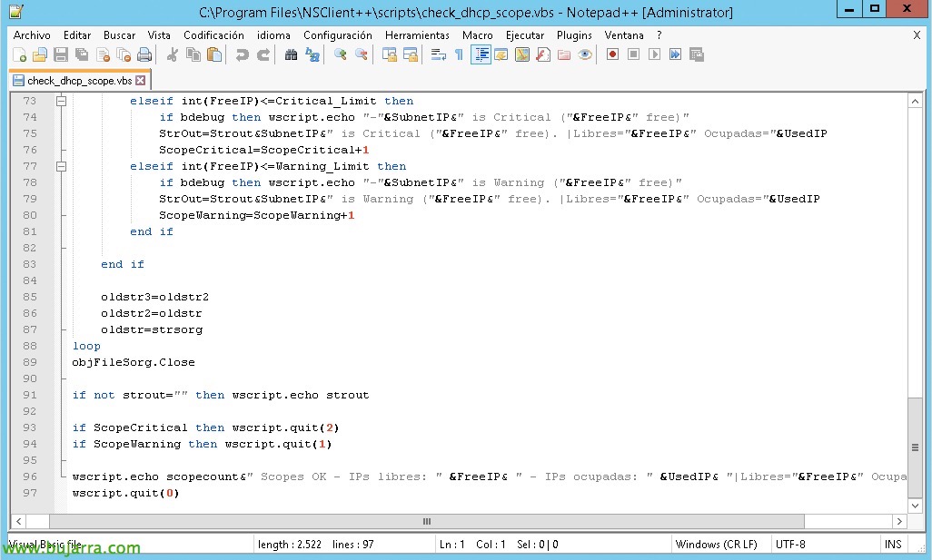Click the 'Ln : 1' status bar field
The image size is (932, 560).
point(451,545)
